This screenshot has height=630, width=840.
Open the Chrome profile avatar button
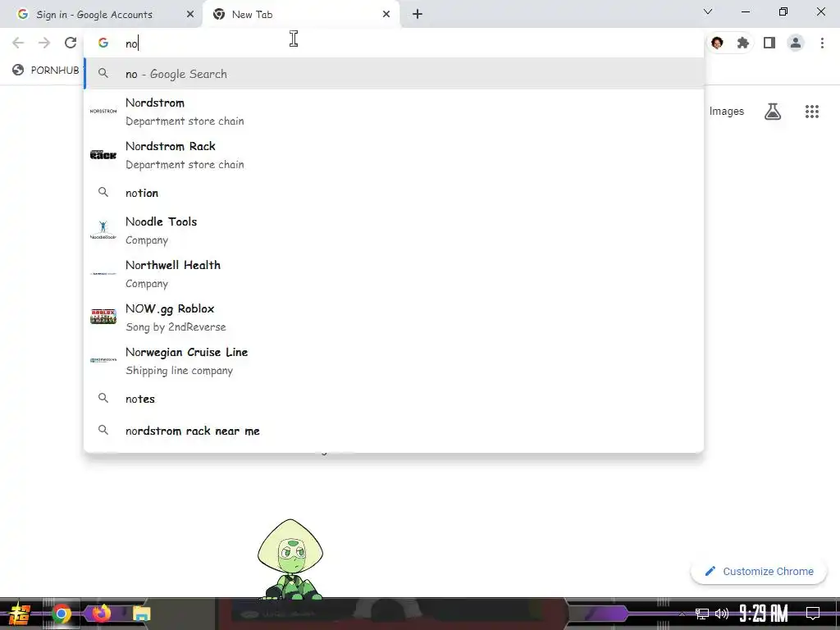point(796,43)
